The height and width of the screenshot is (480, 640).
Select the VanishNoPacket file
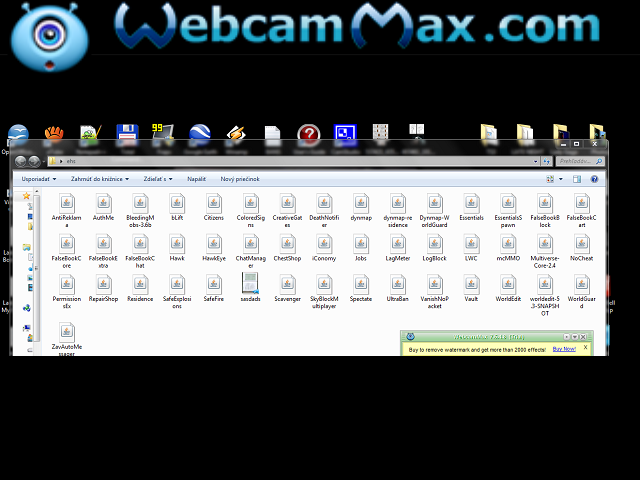pyautogui.click(x=434, y=291)
